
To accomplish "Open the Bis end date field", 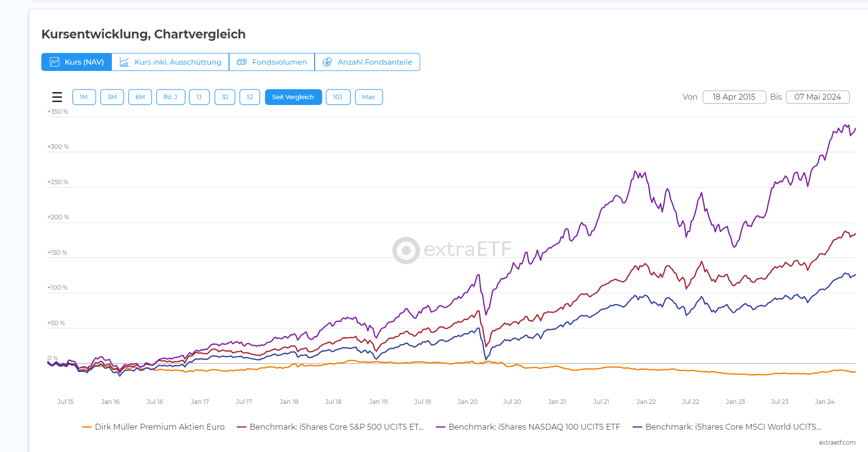I will point(817,97).
